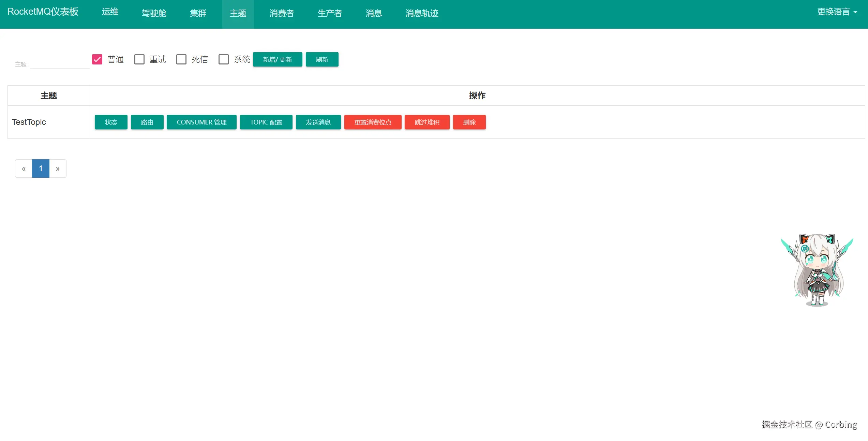Click the 新增/更新 button

[x=278, y=59]
